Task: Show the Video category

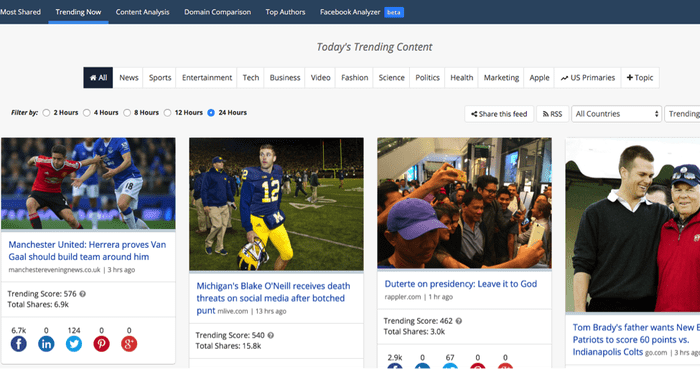Action: 321,78
